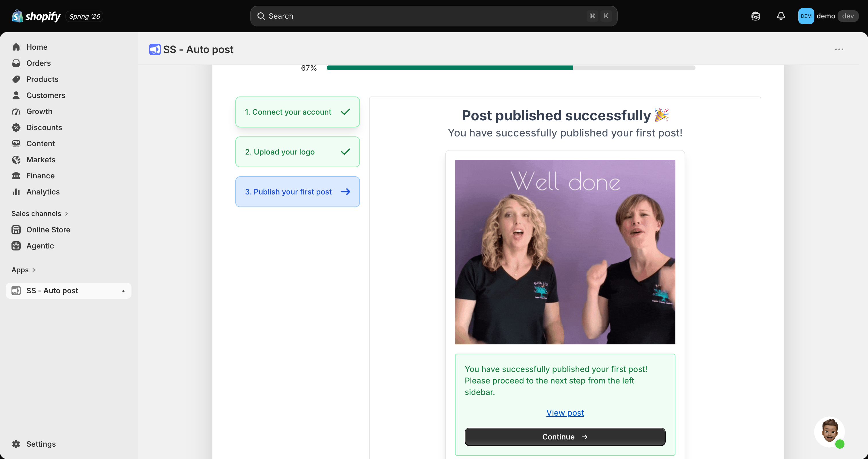
Task: Click the pin dot beside SS - Auto post
Action: pos(123,291)
